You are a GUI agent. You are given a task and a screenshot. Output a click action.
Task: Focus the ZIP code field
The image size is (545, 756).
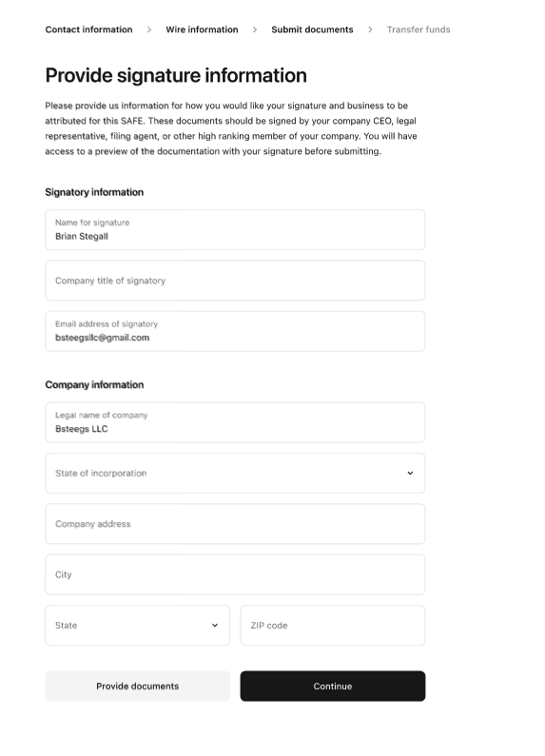click(333, 626)
